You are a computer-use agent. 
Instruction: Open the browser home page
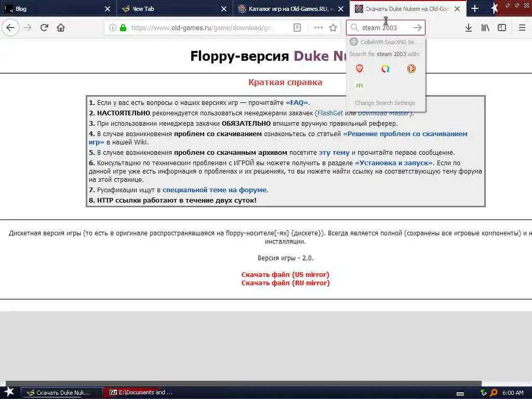coord(61,28)
